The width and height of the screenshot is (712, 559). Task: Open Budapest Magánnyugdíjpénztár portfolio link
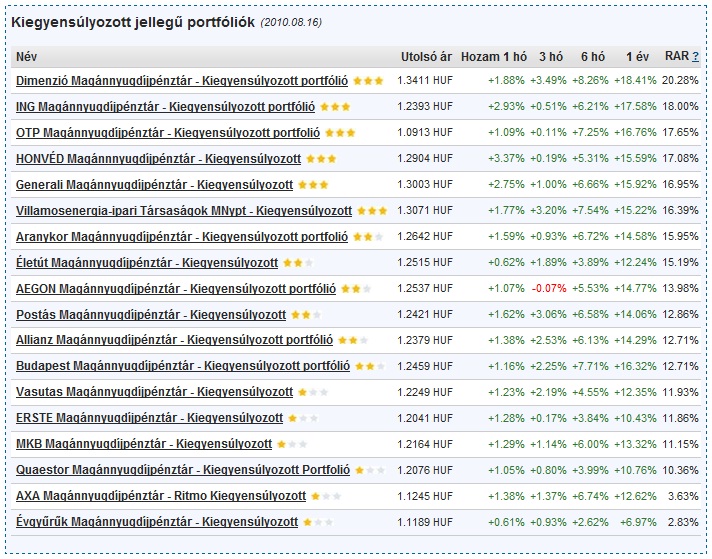[183, 366]
